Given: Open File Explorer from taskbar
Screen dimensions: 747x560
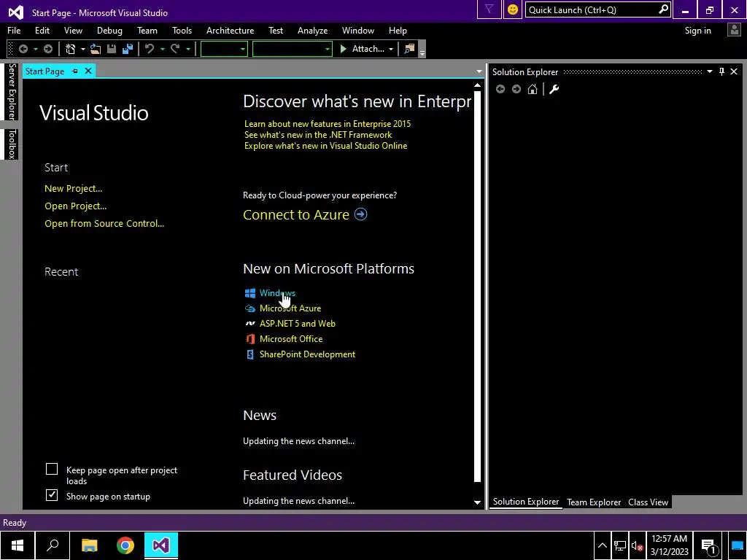Looking at the screenshot, I should 89,545.
